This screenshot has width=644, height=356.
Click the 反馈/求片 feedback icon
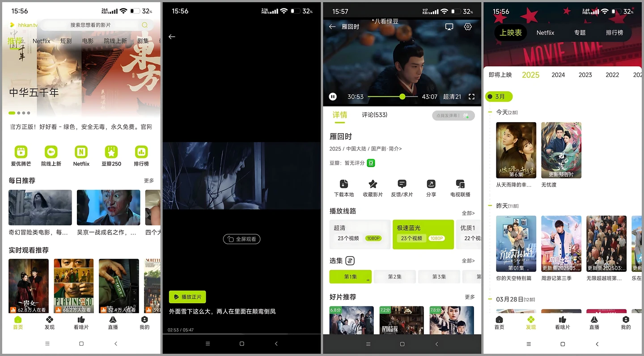(402, 184)
